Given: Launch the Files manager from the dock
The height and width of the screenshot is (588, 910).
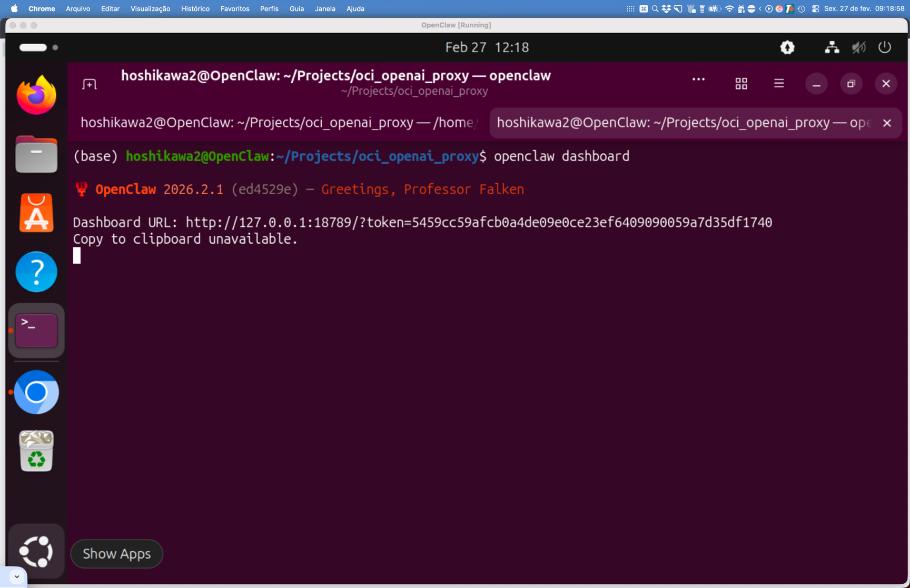Looking at the screenshot, I should [x=36, y=154].
